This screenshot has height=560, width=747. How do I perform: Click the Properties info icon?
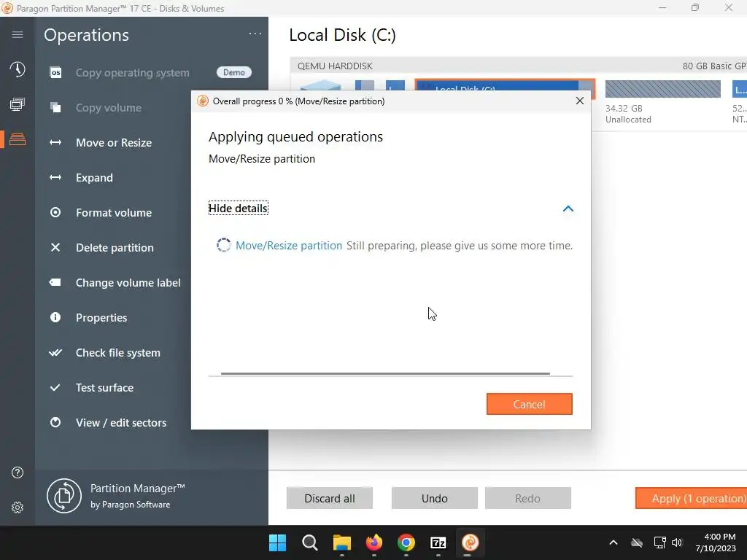(55, 317)
